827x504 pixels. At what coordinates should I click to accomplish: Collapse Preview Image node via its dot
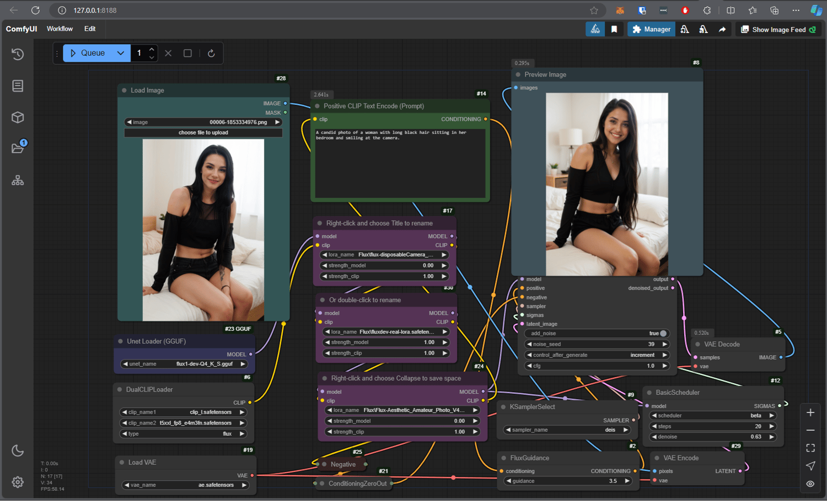(x=518, y=74)
